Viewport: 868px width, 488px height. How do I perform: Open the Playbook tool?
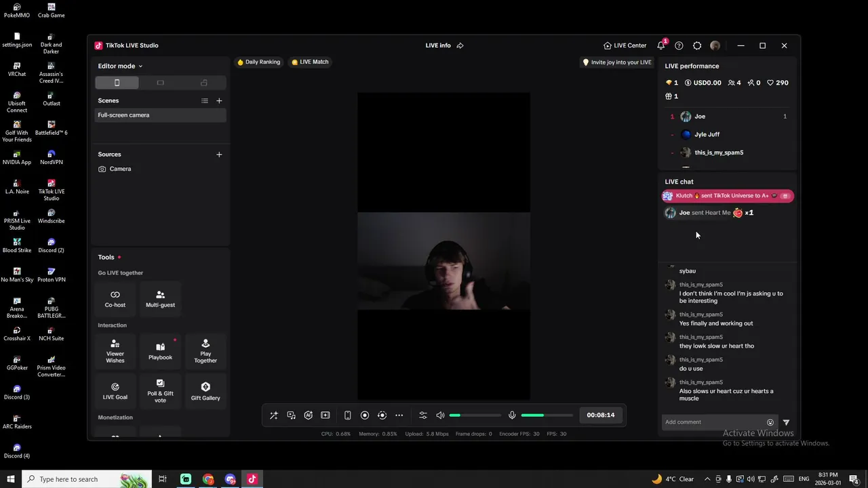point(160,351)
